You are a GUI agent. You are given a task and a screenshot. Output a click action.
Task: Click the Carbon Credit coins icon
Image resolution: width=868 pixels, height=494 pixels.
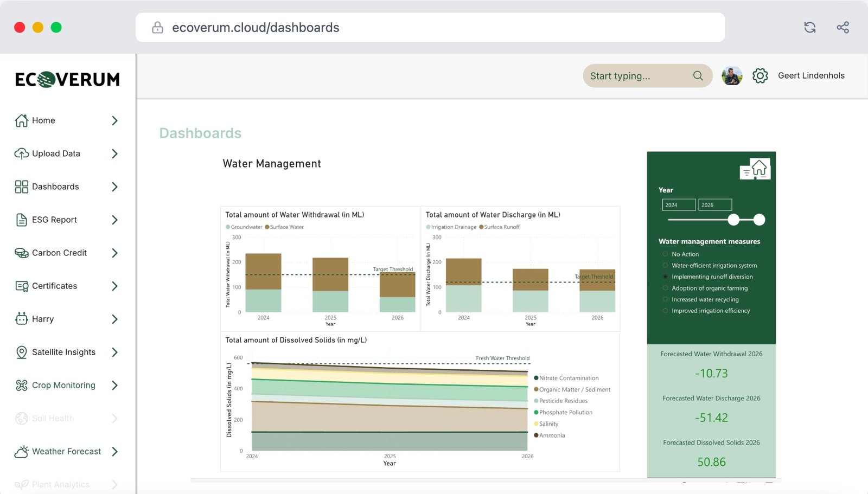coord(22,253)
